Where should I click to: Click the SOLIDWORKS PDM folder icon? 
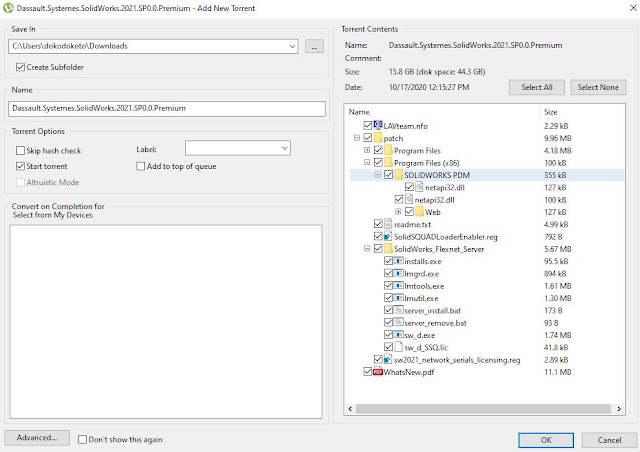(x=399, y=175)
